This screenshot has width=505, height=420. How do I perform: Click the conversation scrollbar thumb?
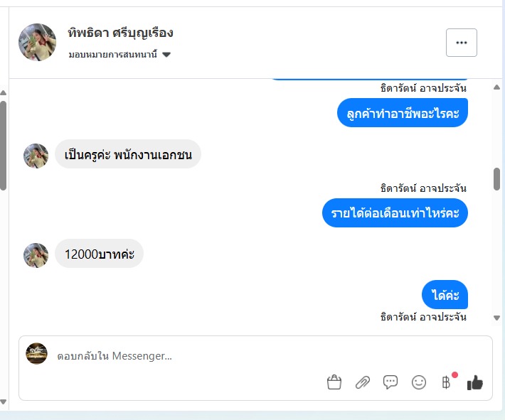point(496,179)
